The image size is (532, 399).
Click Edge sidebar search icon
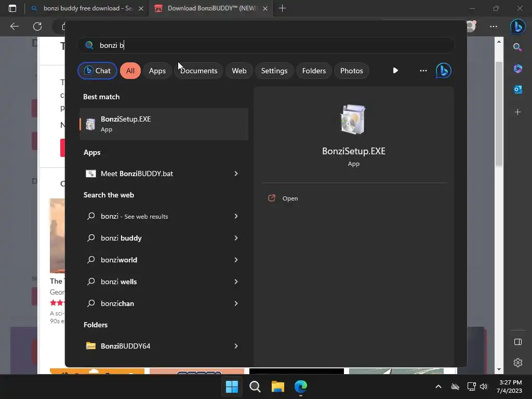coord(518,47)
